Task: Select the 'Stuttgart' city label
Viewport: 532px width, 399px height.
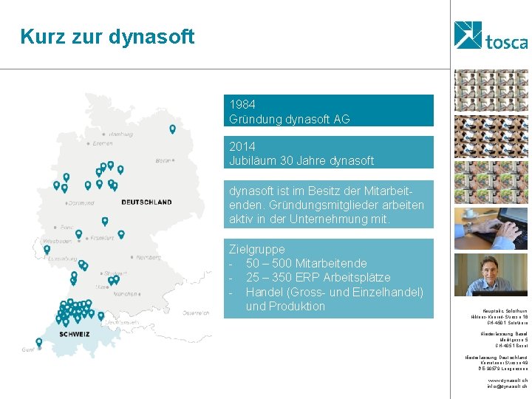Action: 116,273
